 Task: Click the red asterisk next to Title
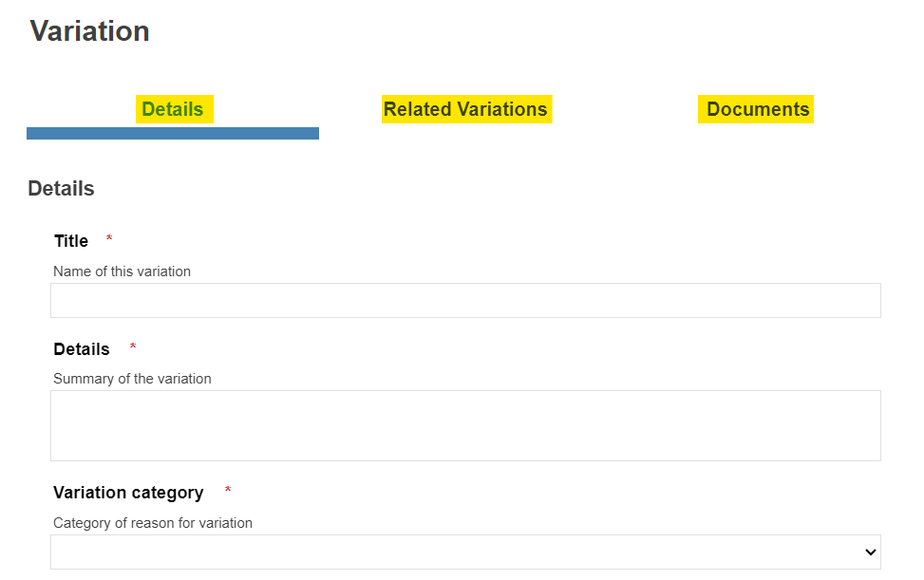[109, 239]
